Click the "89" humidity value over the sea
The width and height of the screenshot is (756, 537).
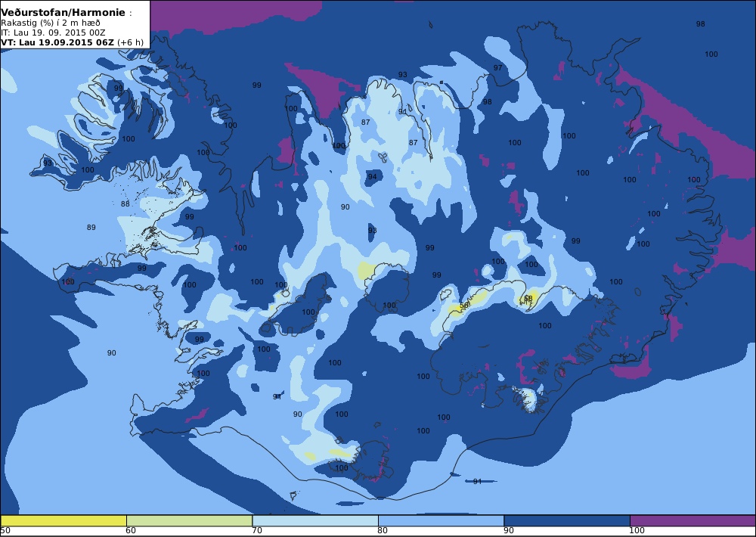(91, 227)
